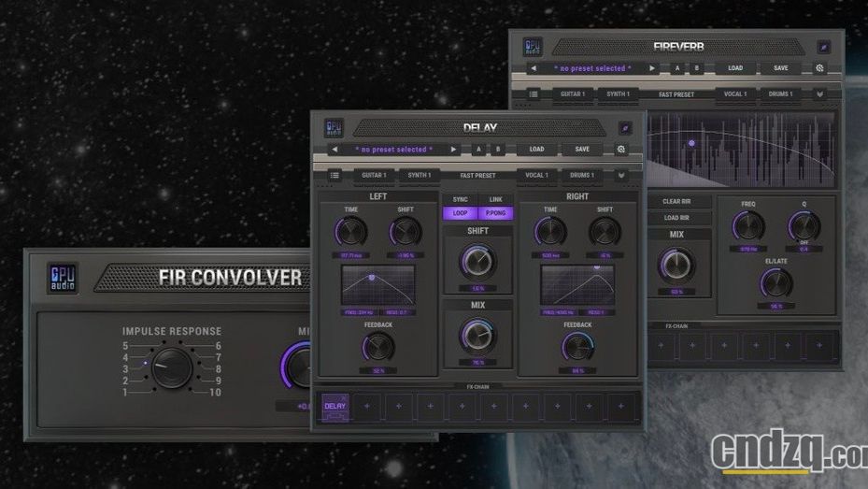
Task: Click LOAD RIR in Fireverb
Action: tap(676, 218)
